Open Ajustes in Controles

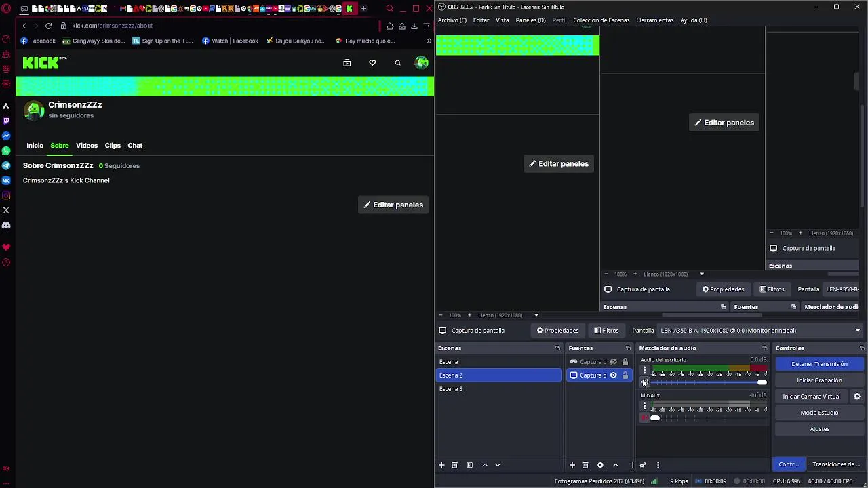pyautogui.click(x=819, y=429)
